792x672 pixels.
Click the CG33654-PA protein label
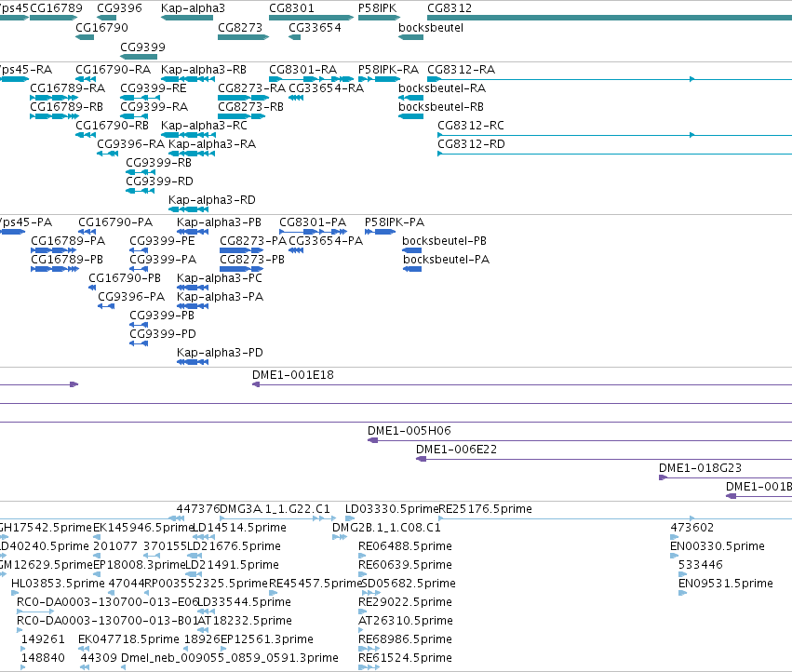click(x=326, y=240)
